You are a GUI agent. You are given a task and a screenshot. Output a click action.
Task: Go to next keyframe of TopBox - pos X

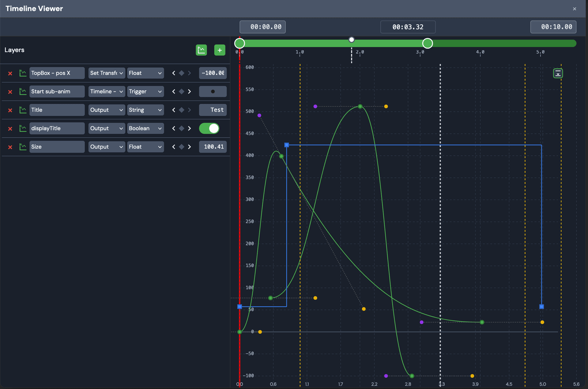point(190,73)
